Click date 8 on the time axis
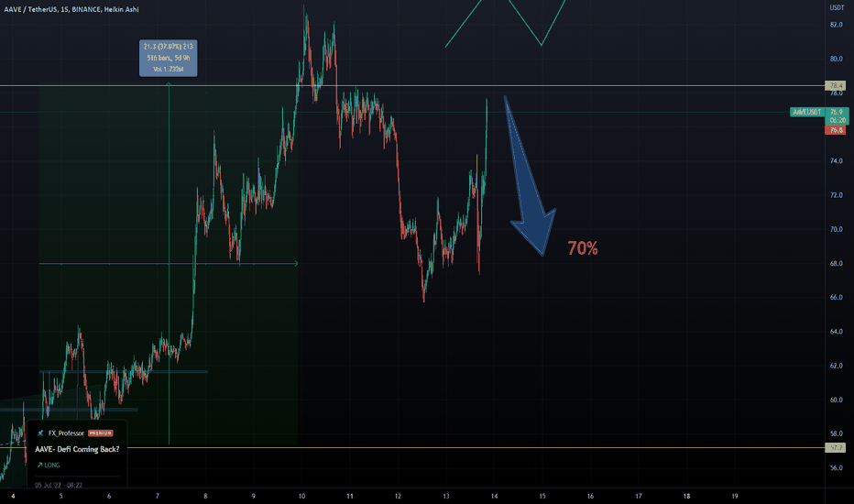Image resolution: width=854 pixels, height=504 pixels. 205,497
